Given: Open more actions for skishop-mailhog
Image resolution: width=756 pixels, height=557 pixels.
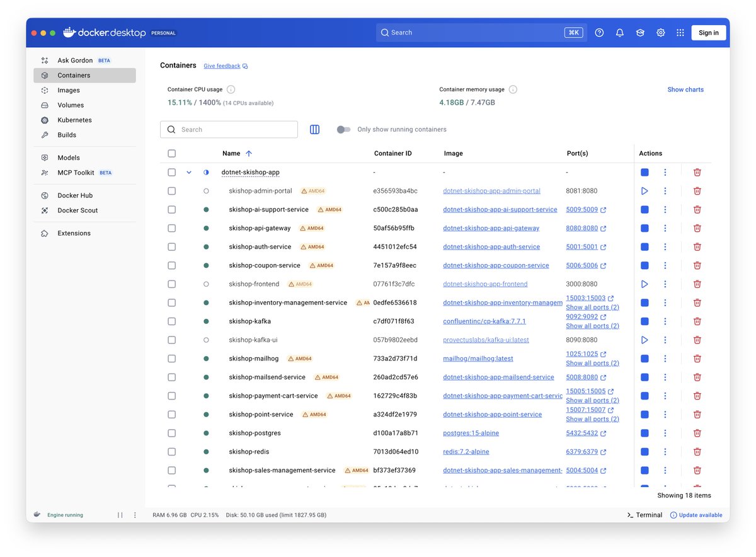Looking at the screenshot, I should 665,359.
